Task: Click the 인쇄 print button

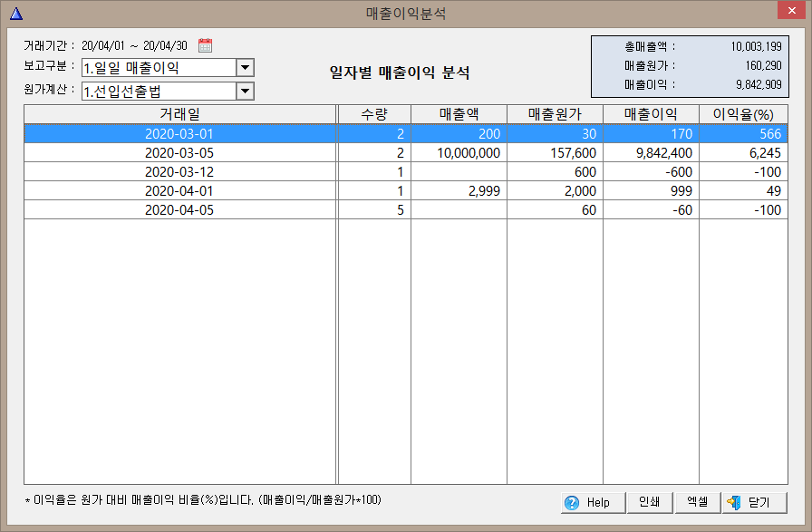Action: [x=650, y=502]
